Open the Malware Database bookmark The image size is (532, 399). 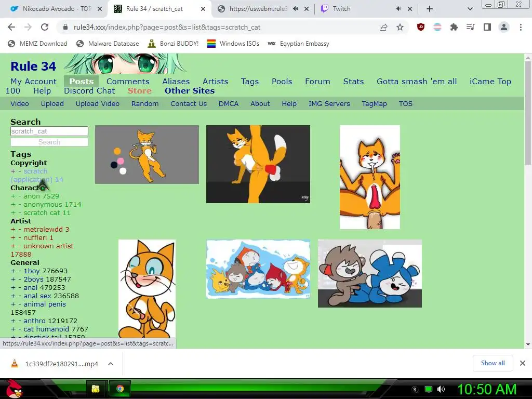(x=108, y=44)
